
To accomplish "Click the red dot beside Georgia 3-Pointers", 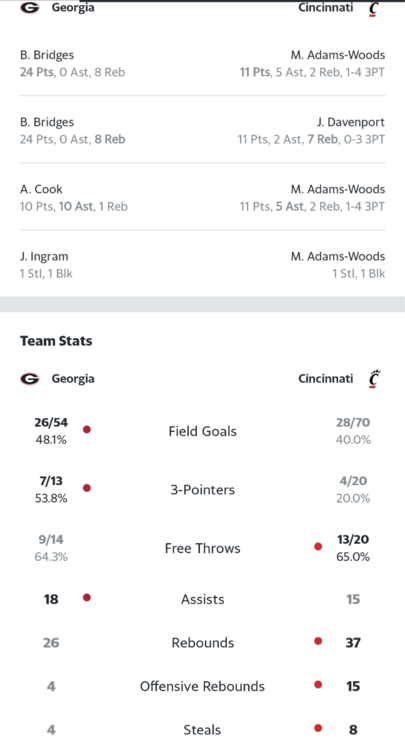I will 87,488.
